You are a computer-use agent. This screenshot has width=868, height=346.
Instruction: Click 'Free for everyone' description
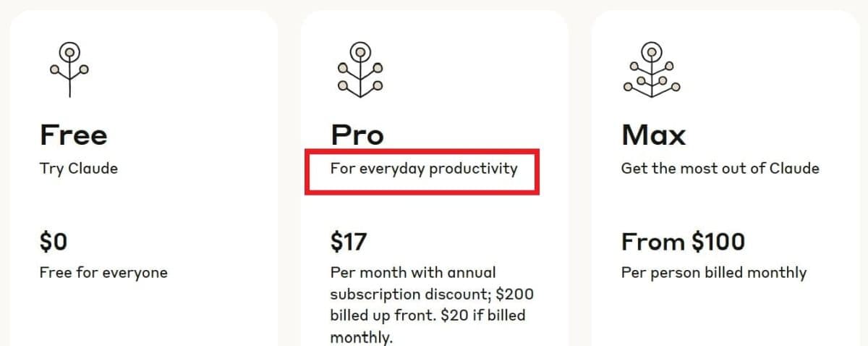103,273
